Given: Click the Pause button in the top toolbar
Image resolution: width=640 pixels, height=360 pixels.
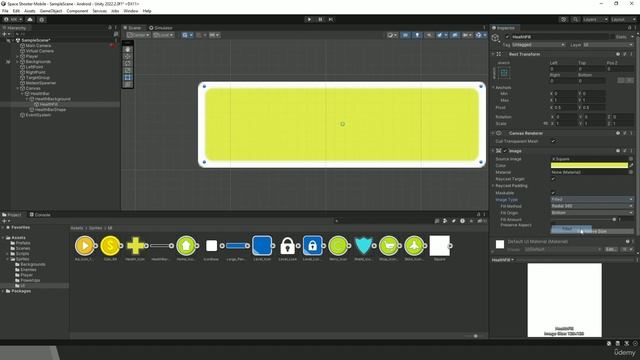Looking at the screenshot, I should pyautogui.click(x=320, y=19).
